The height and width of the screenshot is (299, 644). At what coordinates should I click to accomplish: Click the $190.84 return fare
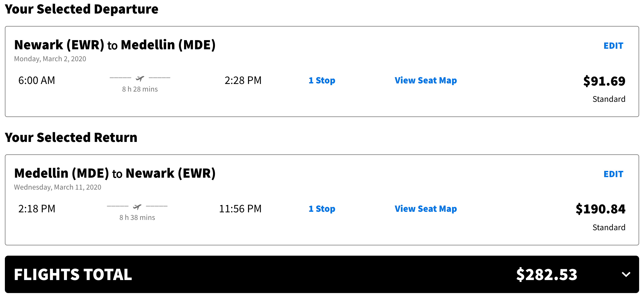click(600, 209)
